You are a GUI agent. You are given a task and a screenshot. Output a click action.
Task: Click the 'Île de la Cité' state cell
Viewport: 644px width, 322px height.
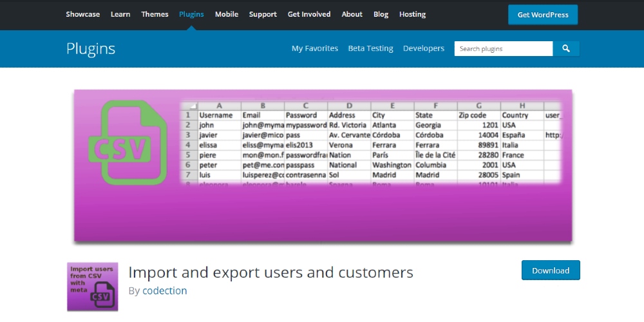pos(435,155)
